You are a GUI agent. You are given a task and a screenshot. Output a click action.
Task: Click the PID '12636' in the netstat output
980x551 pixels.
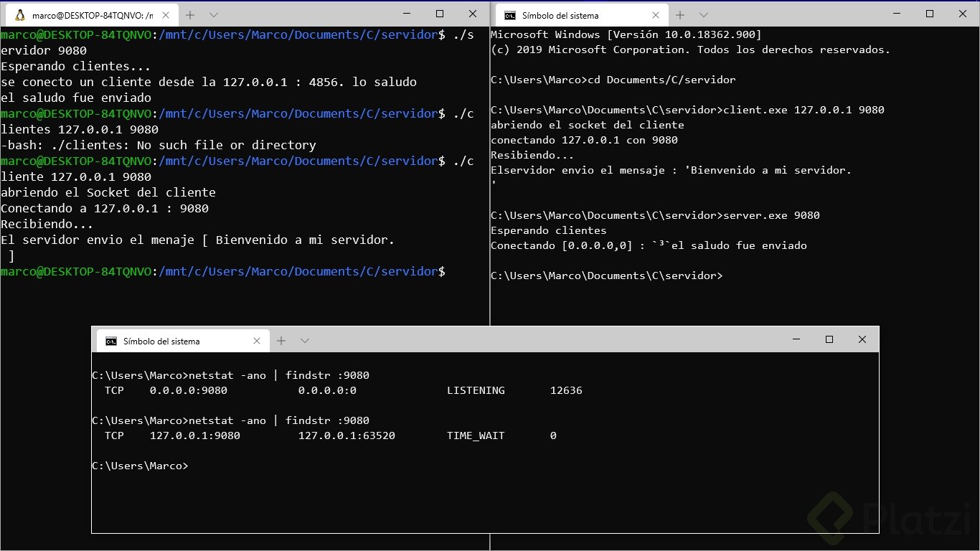[566, 390]
